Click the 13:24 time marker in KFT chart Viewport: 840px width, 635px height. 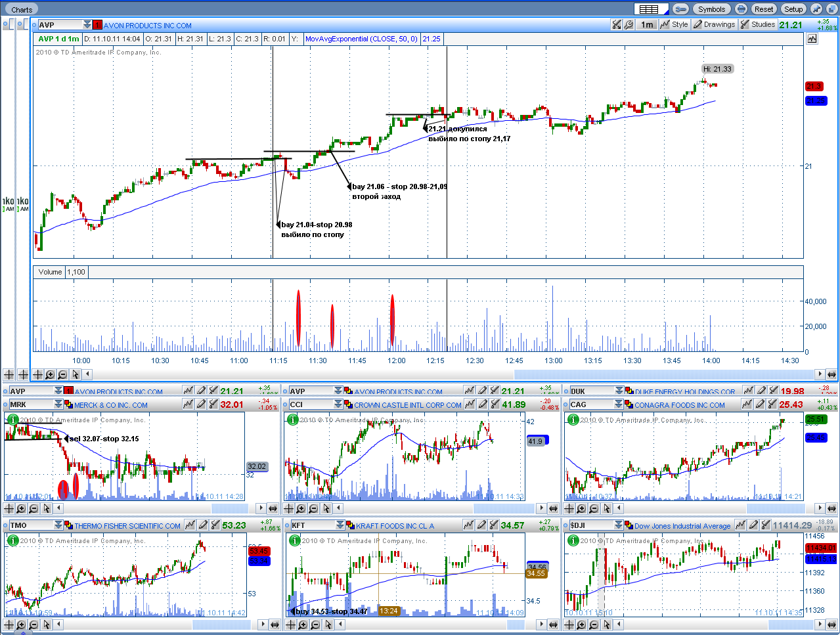click(x=389, y=611)
